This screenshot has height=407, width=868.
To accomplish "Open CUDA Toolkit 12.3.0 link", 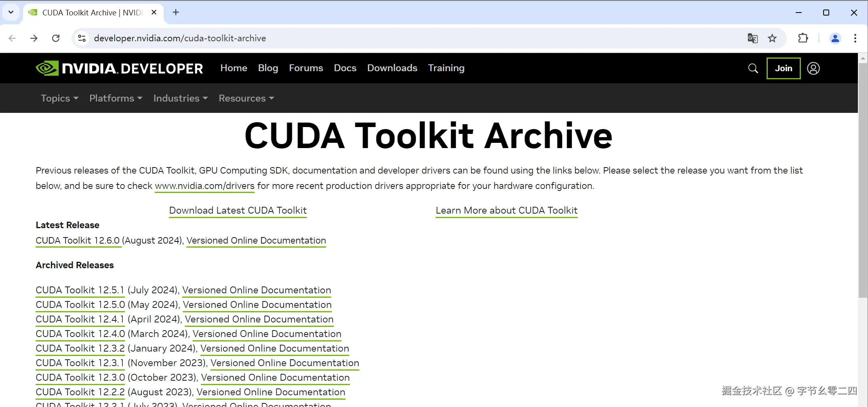I will coord(80,377).
